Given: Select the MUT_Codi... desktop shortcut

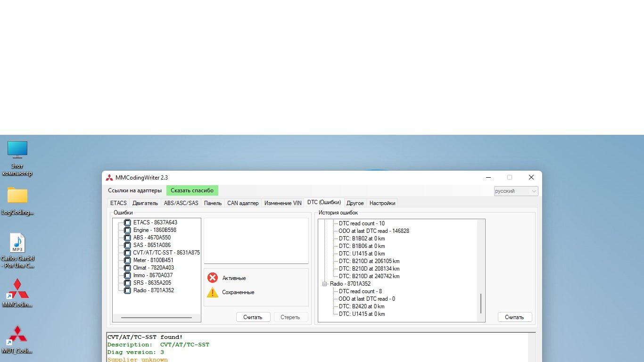Looking at the screenshot, I should pyautogui.click(x=17, y=339).
